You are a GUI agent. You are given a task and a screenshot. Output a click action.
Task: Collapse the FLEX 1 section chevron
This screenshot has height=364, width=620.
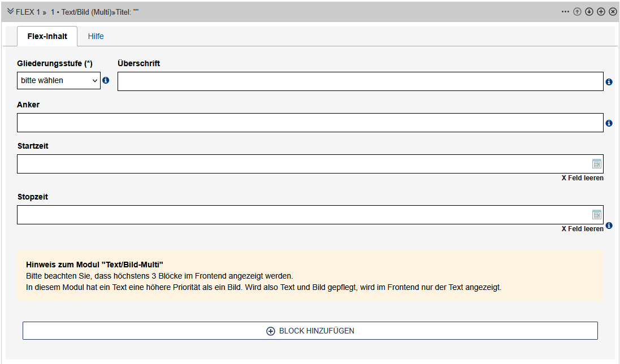click(x=10, y=11)
